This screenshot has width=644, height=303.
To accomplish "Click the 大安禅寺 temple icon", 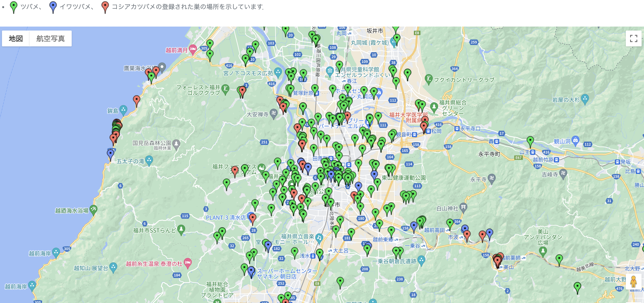I will tap(274, 114).
